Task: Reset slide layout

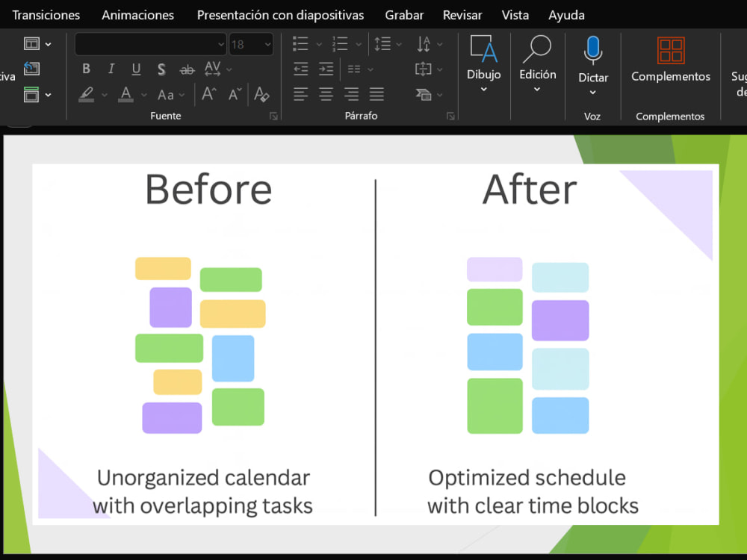Action: pyautogui.click(x=31, y=69)
